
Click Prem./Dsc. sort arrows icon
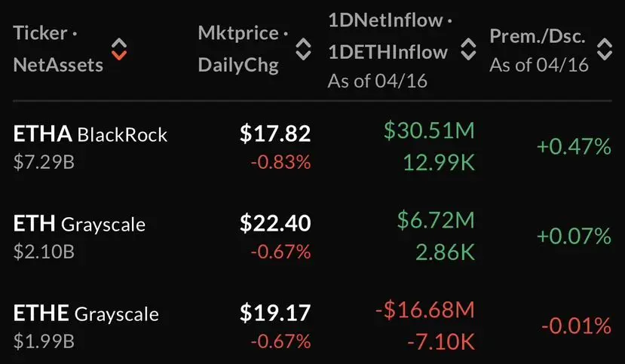(x=604, y=50)
